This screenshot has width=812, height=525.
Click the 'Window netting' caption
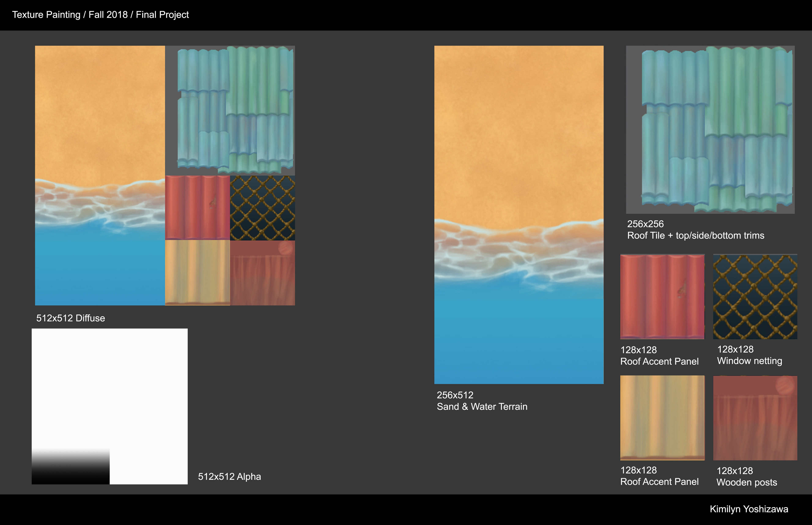tap(750, 361)
